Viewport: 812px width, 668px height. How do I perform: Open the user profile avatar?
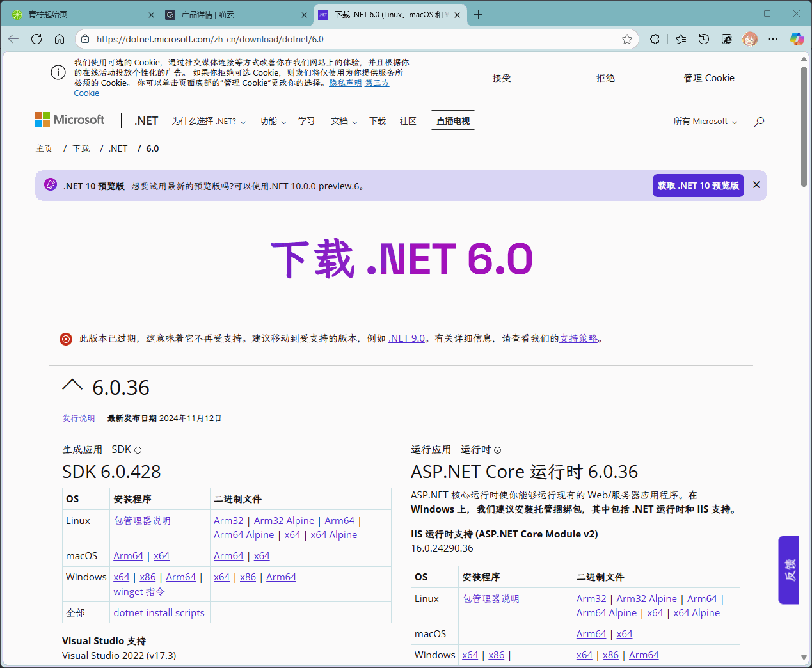click(750, 39)
